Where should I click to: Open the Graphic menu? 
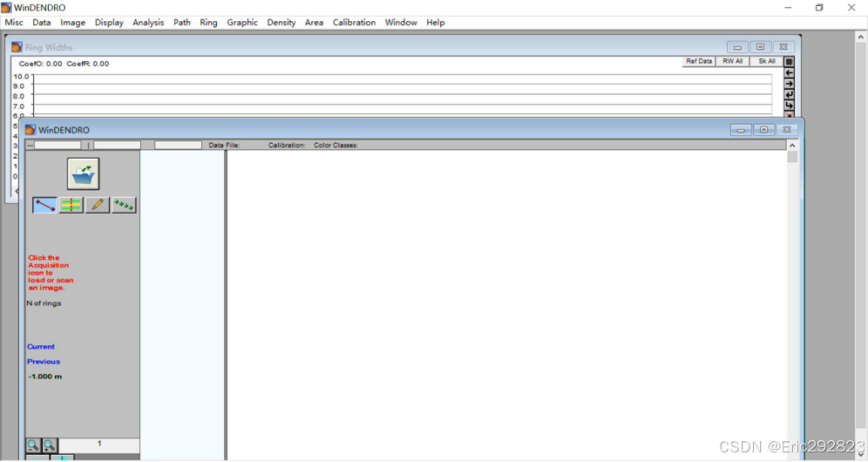(242, 23)
